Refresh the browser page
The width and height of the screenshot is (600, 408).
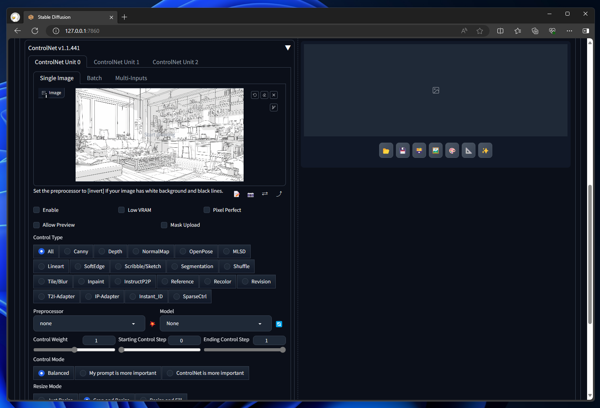[x=35, y=31]
